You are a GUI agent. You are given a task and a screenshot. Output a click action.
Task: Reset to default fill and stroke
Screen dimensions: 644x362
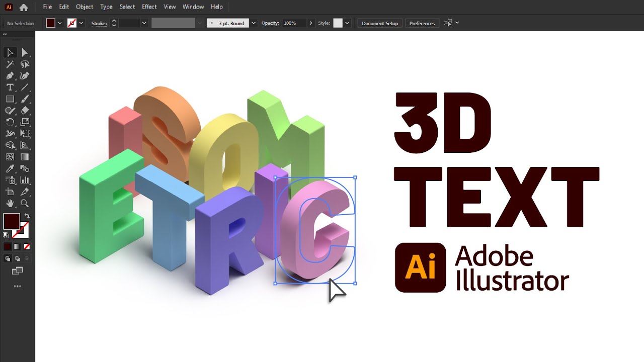6,235
